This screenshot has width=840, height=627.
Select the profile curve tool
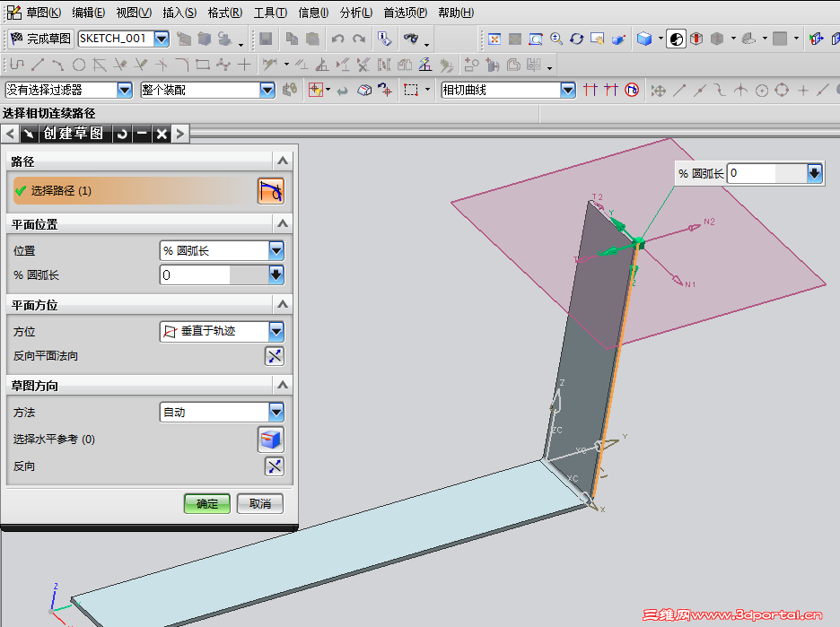(x=17, y=65)
